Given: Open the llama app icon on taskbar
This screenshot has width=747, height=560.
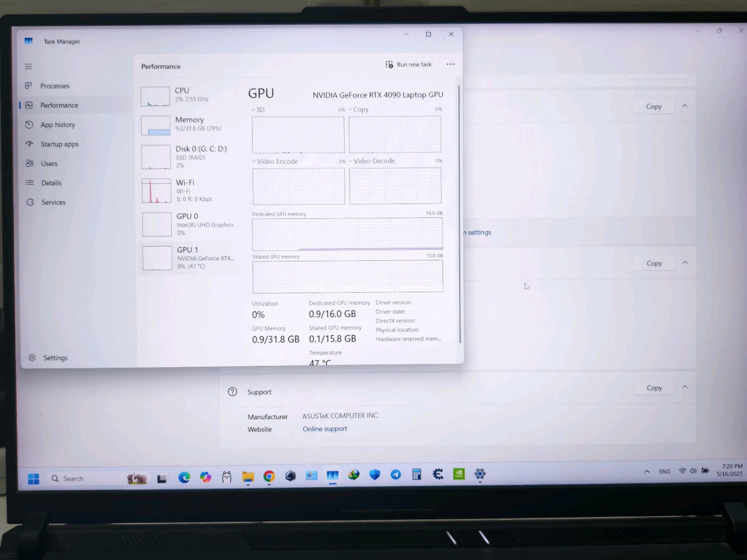Looking at the screenshot, I should (227, 477).
